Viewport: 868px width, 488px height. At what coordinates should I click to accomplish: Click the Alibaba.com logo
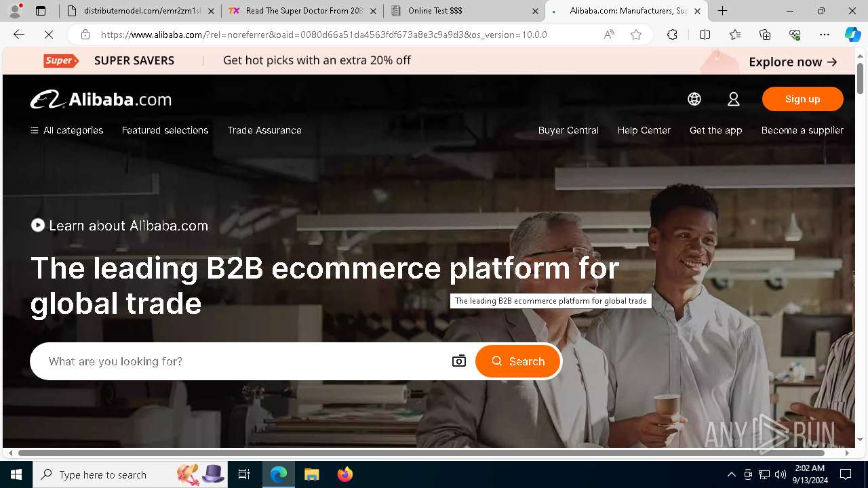[101, 100]
